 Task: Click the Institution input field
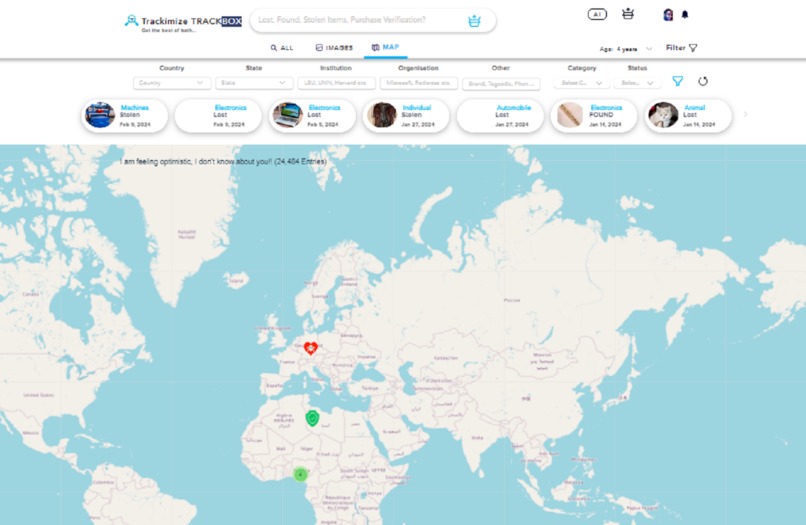pyautogui.click(x=336, y=83)
